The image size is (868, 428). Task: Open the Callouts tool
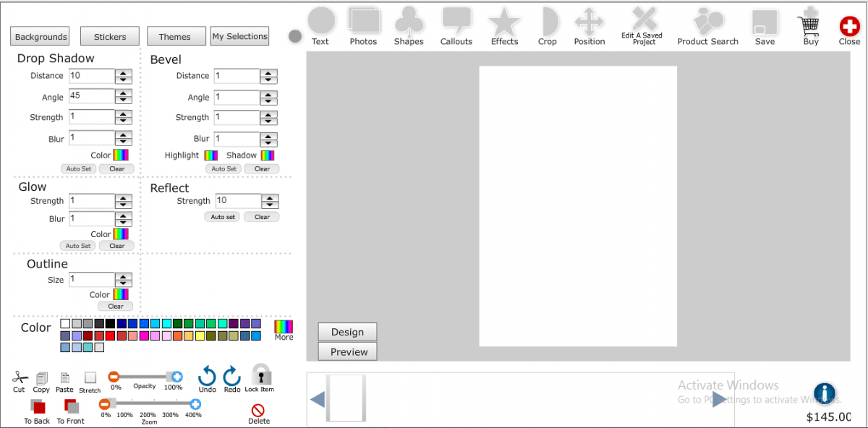(x=456, y=22)
